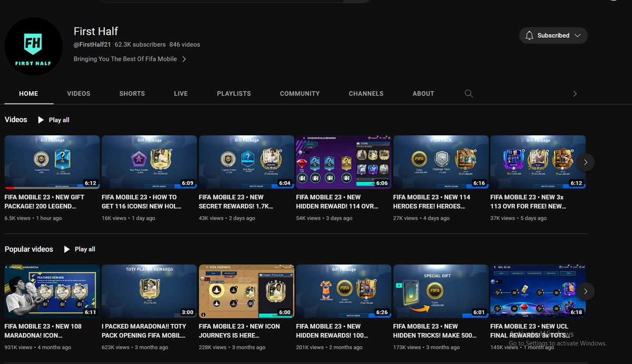Click the 'Videos' section heading

[16, 120]
